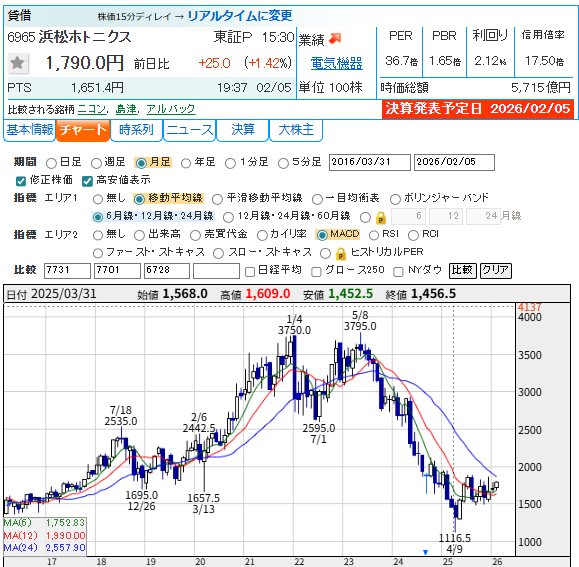The image size is (579, 567).
Task: Click custom period field showing 24
Action: click(x=483, y=216)
